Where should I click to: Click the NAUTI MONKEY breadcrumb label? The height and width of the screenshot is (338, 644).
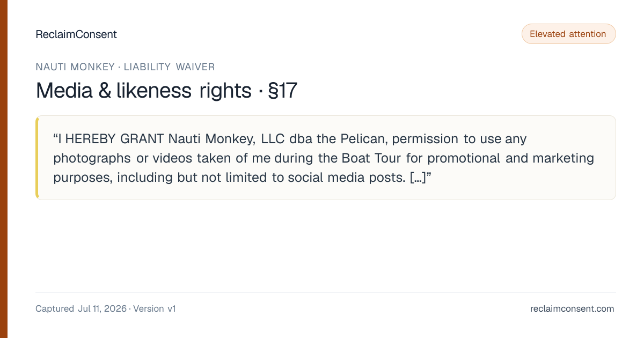pyautogui.click(x=75, y=67)
